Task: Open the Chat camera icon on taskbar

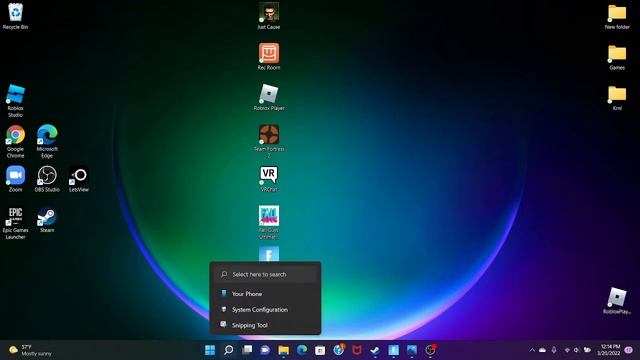Action: click(x=265, y=350)
